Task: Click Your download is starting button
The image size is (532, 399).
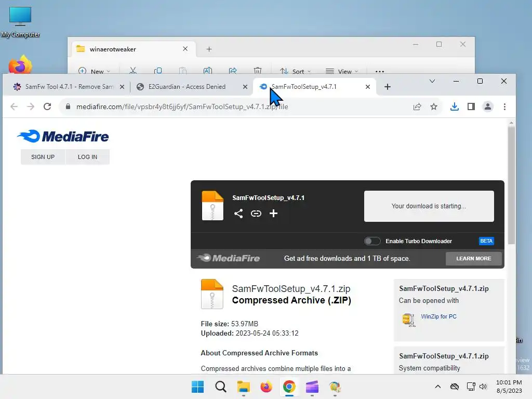Action: click(429, 206)
